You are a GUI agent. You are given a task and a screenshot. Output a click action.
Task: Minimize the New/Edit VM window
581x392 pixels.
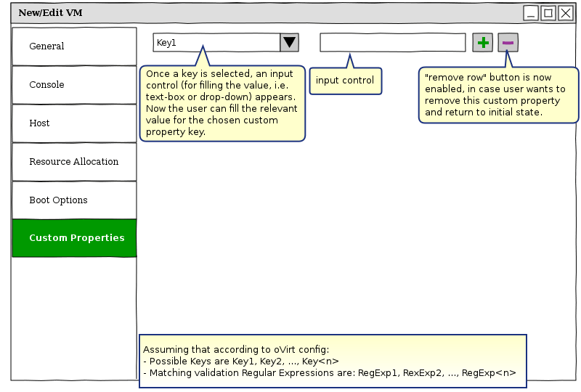(x=532, y=12)
